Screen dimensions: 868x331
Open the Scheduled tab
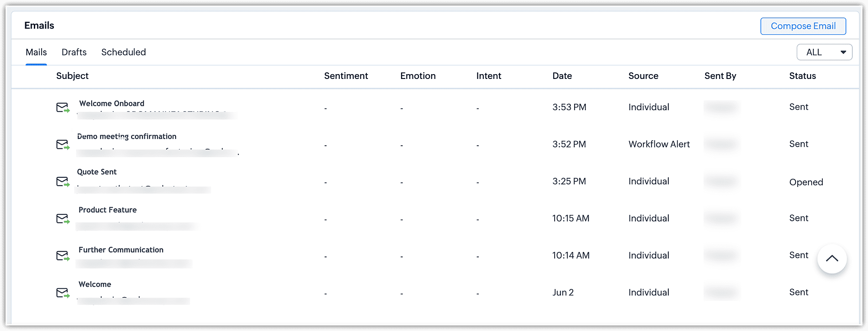(x=123, y=52)
